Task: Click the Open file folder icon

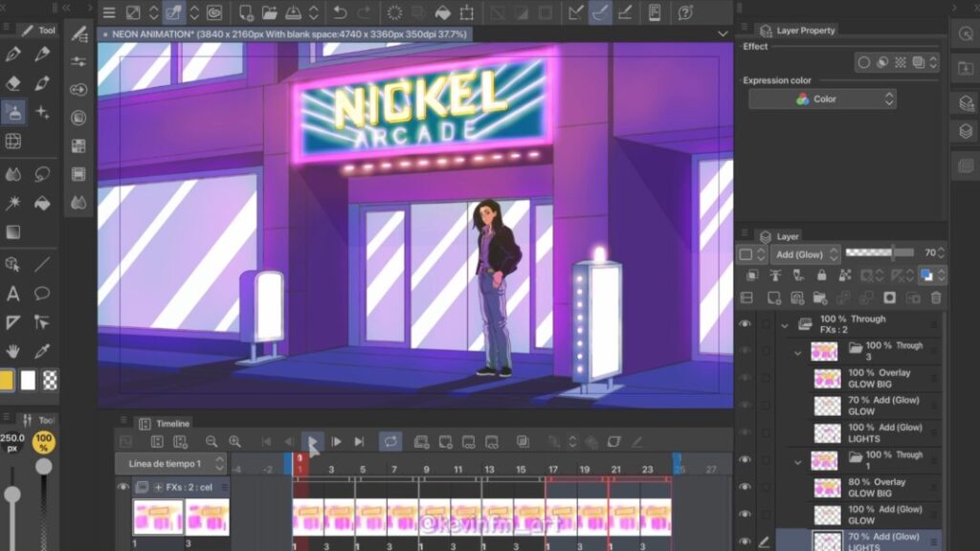Action: click(269, 12)
